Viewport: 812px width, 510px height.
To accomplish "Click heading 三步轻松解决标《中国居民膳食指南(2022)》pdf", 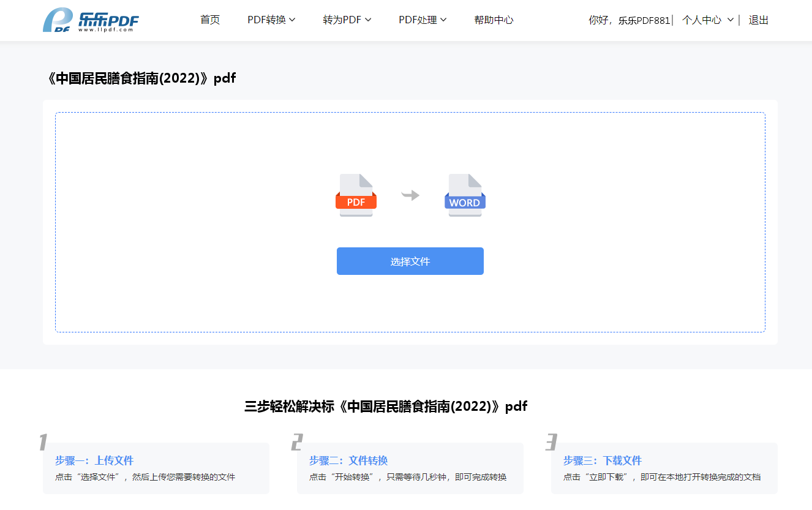I will tap(386, 406).
